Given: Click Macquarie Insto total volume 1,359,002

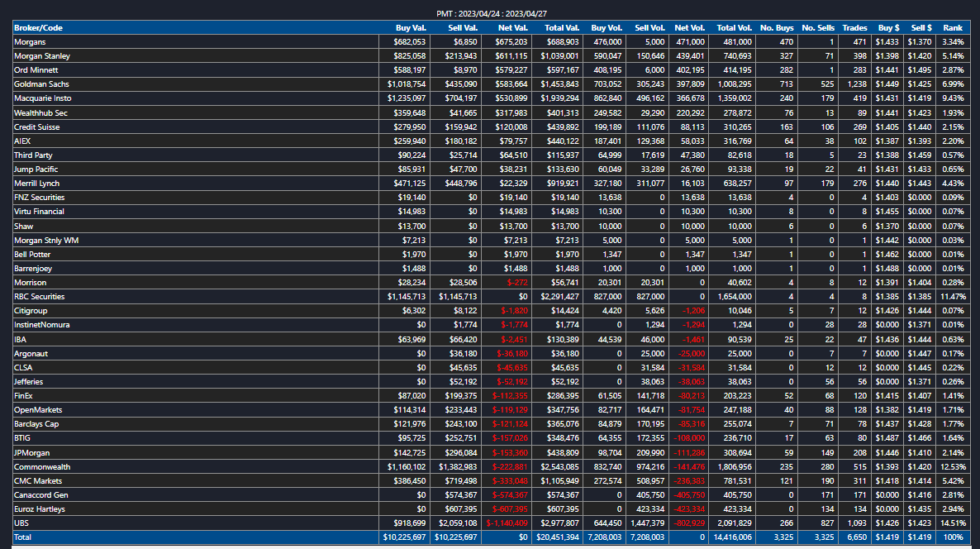Looking at the screenshot, I should [735, 98].
